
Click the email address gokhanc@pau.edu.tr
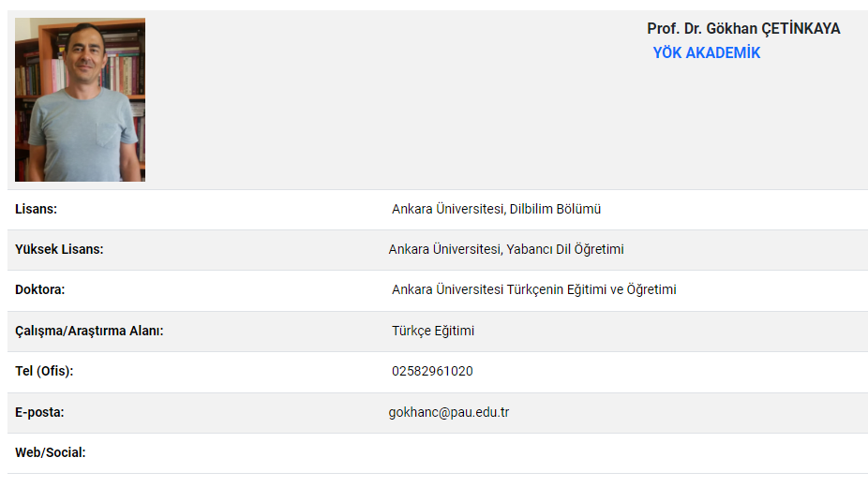point(449,412)
